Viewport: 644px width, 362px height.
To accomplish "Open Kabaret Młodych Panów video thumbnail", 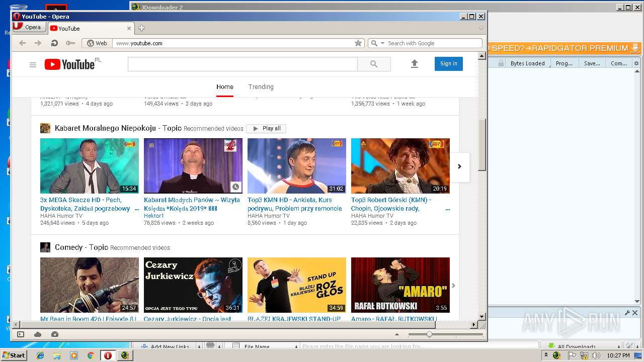I will point(193,166).
